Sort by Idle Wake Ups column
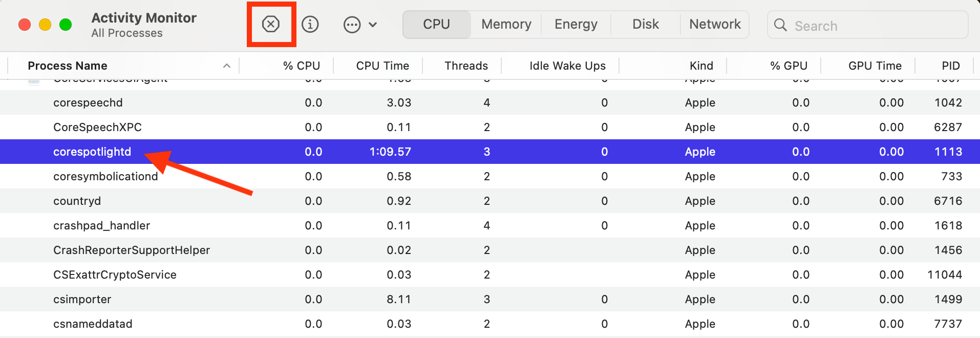This screenshot has height=338, width=980. pyautogui.click(x=567, y=66)
